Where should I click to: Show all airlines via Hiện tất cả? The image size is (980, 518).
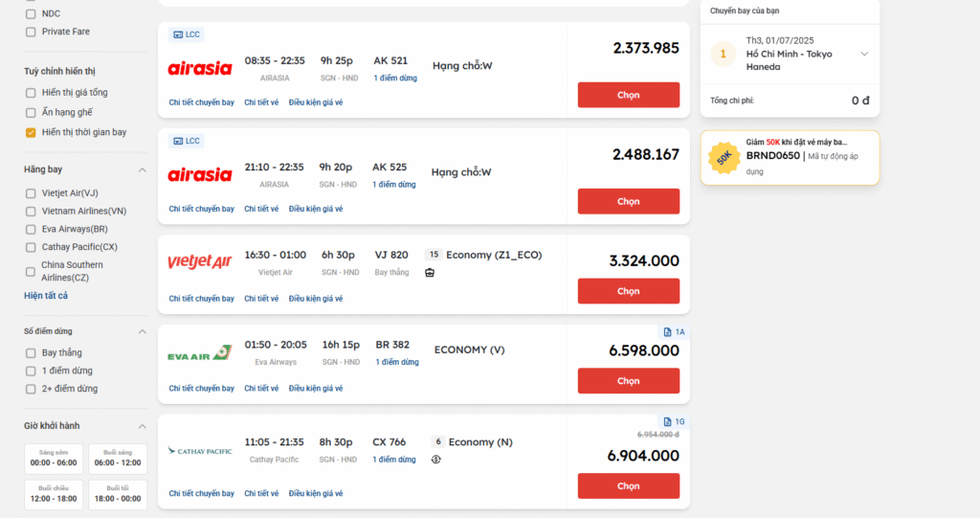click(46, 295)
